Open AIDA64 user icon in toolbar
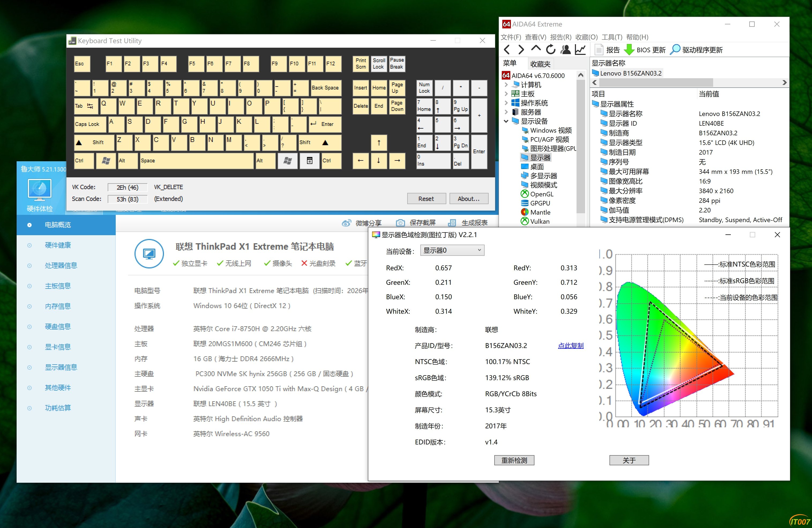Screen dimensions: 812x528 click(x=565, y=50)
